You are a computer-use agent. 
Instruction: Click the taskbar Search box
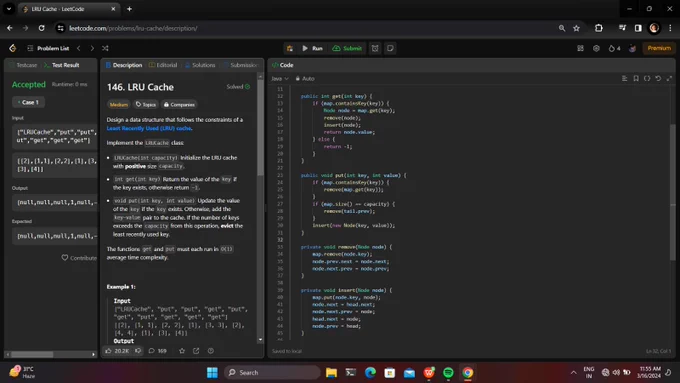point(272,373)
